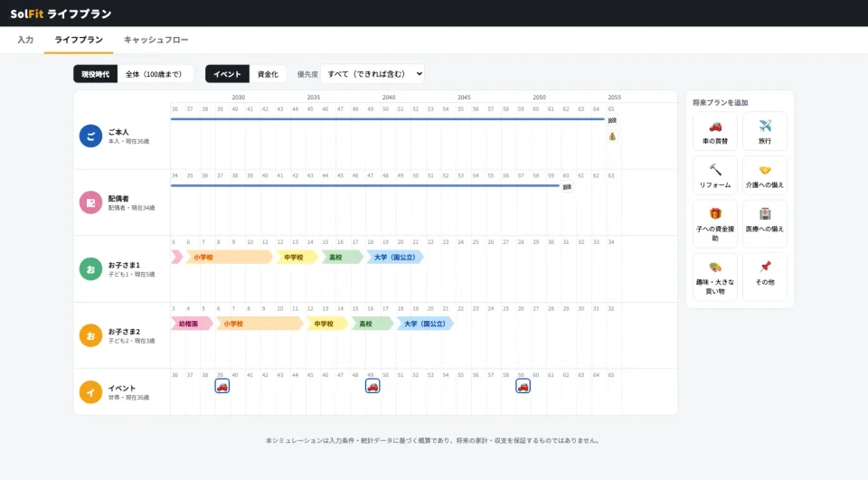Select お子さま2 高校 bar
The width and height of the screenshot is (868, 480).
[x=372, y=324]
